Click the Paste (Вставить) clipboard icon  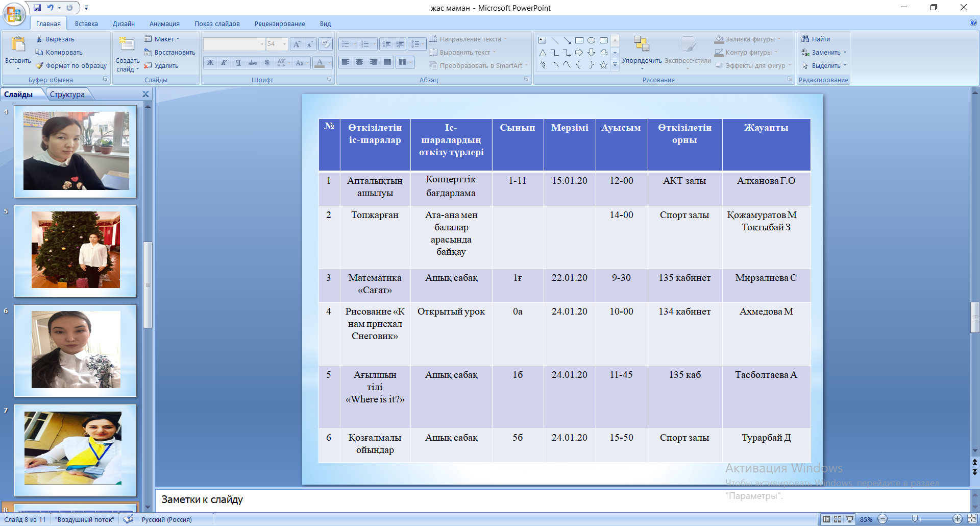18,45
